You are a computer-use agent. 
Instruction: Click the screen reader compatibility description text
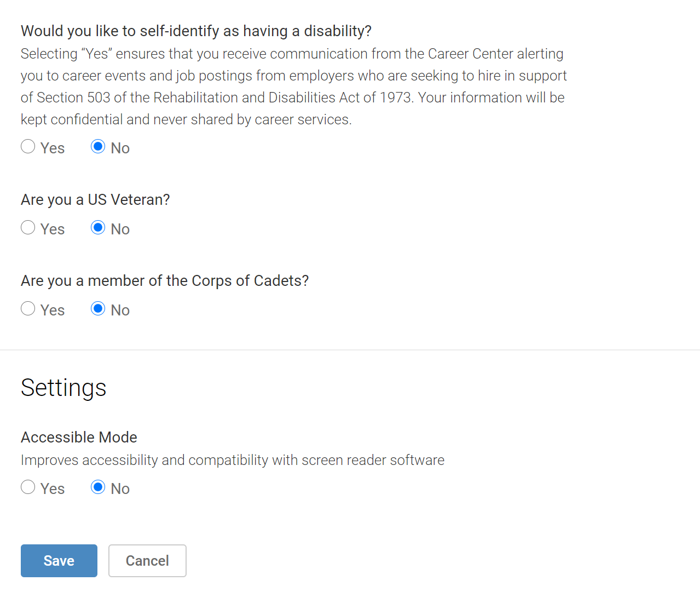(x=233, y=461)
